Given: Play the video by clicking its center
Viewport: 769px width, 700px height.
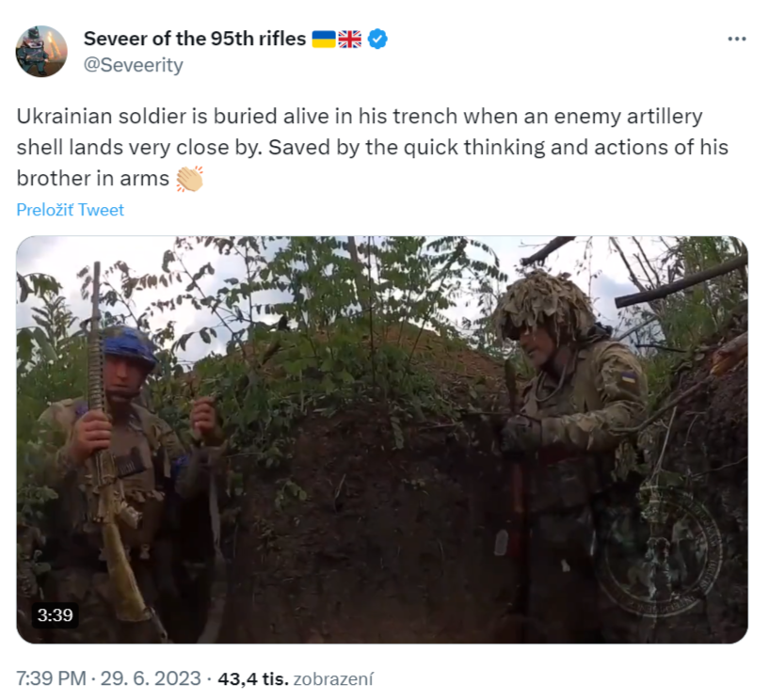Looking at the screenshot, I should click(x=381, y=439).
